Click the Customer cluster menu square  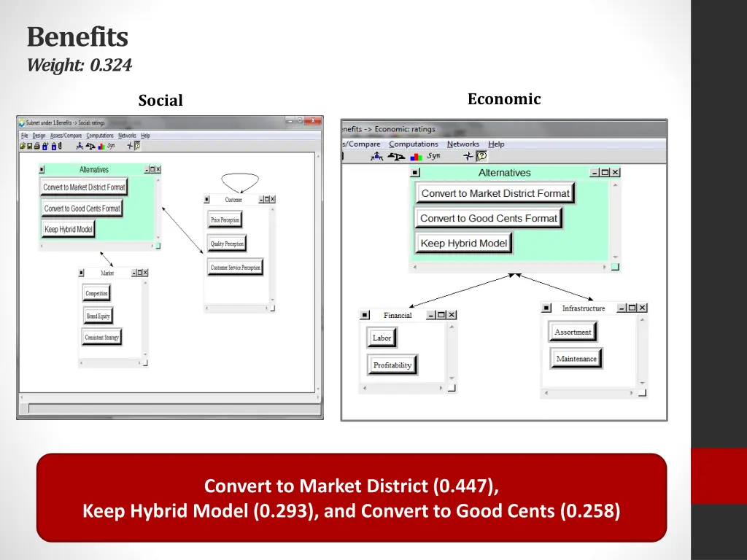point(206,200)
